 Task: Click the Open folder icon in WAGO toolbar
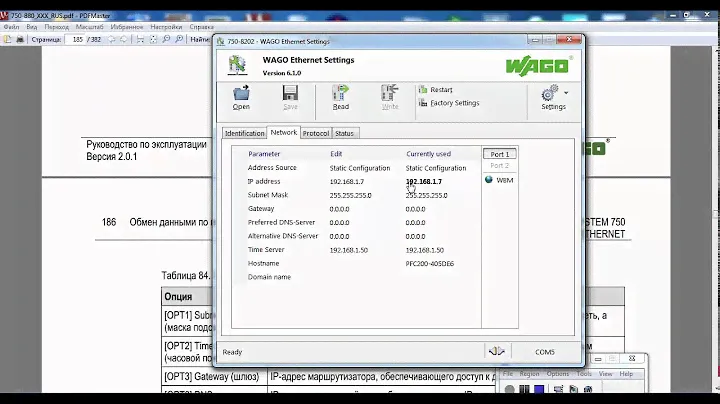coord(241,96)
